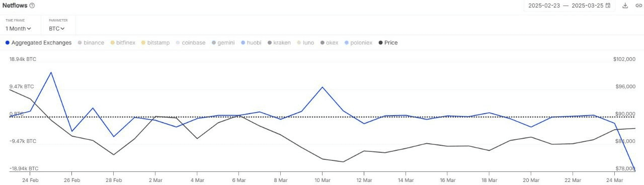
Task: Enable the poloniex legend series
Action: click(358, 43)
